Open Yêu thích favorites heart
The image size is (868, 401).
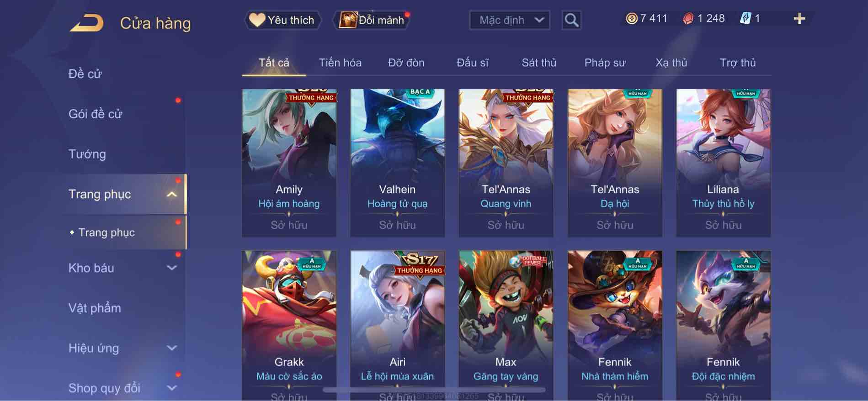click(x=282, y=20)
